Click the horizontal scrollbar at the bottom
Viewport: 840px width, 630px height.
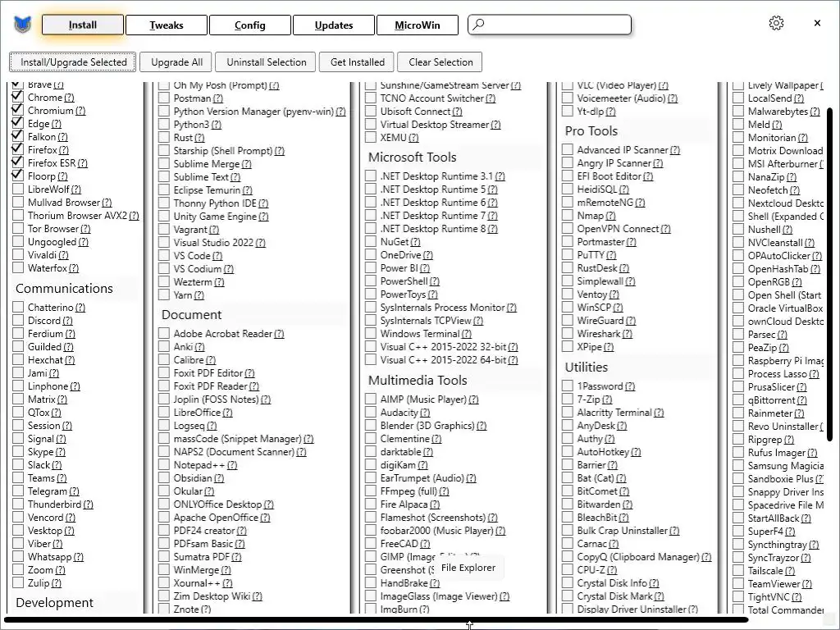tap(375, 620)
